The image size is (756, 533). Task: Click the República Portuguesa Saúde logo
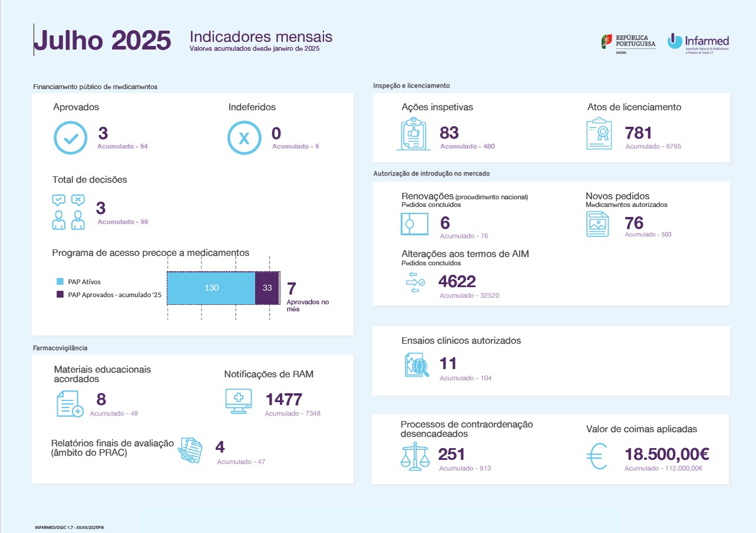tap(628, 44)
